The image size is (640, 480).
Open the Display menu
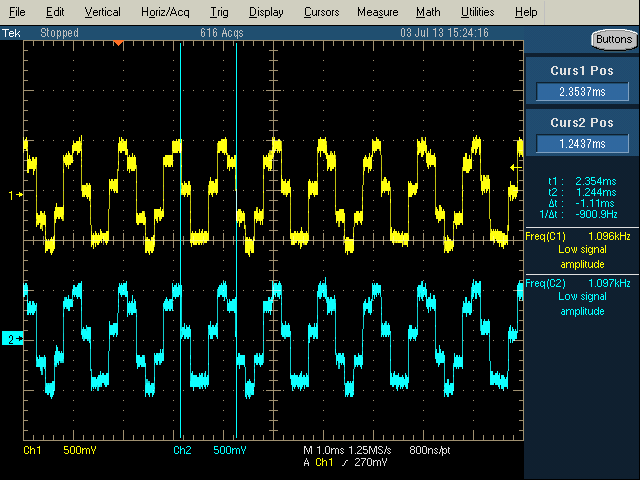266,12
